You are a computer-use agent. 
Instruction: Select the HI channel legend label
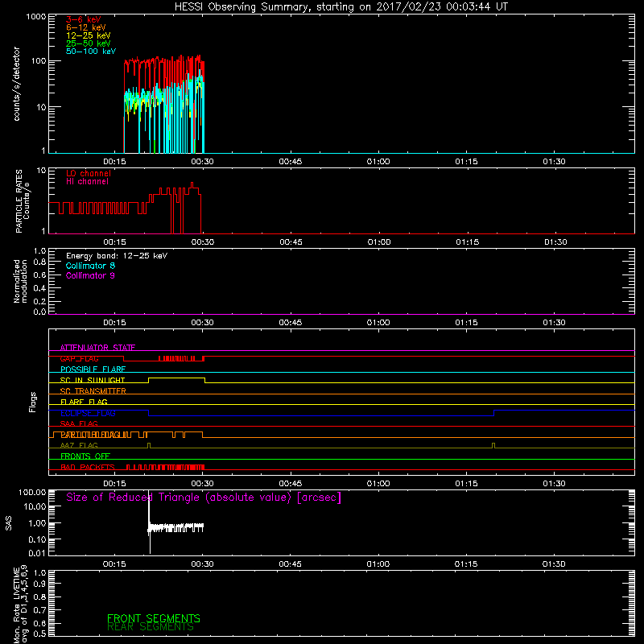coord(87,181)
